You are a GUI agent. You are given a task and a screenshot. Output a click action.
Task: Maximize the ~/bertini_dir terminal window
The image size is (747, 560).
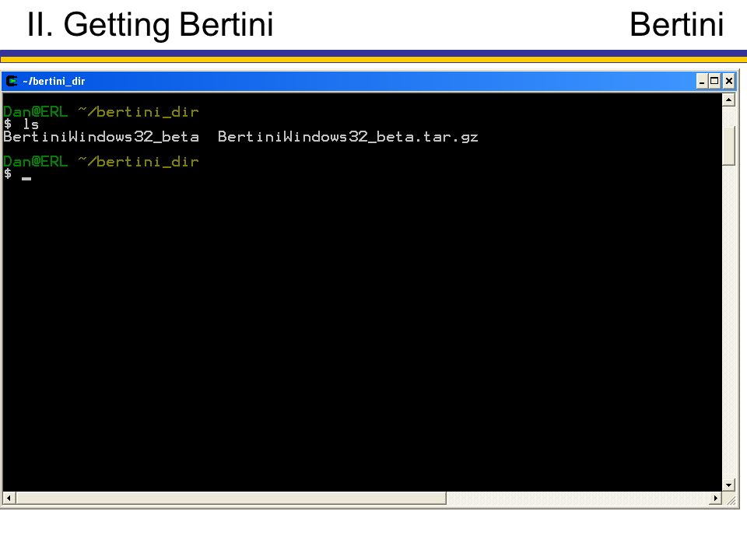point(714,82)
